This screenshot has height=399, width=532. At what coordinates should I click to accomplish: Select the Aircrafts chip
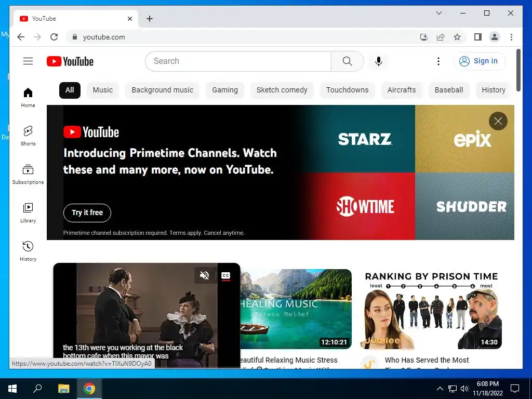402,90
